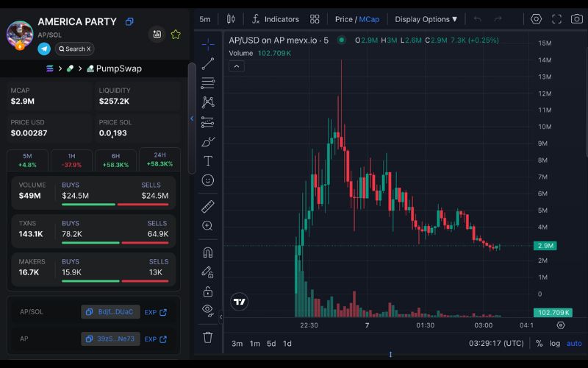Click the AP/USD on AP mevx.io title
Screen dimensions: 588x368
[x=279, y=40]
